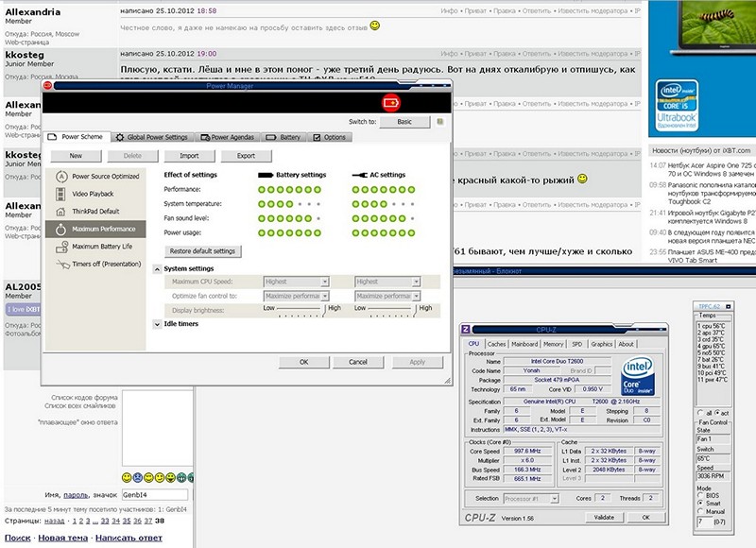Collapse the System settings section

click(x=157, y=269)
